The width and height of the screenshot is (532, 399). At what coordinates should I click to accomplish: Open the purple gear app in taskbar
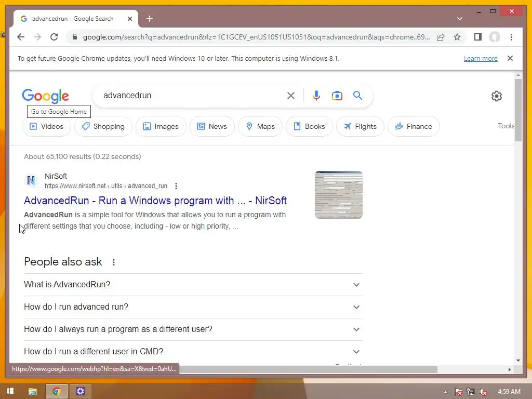pos(81,391)
